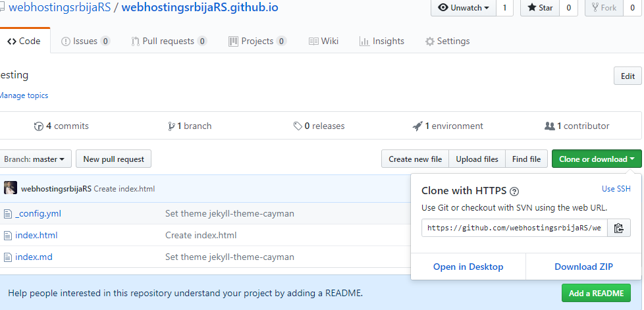Open the Code tab

[x=24, y=41]
